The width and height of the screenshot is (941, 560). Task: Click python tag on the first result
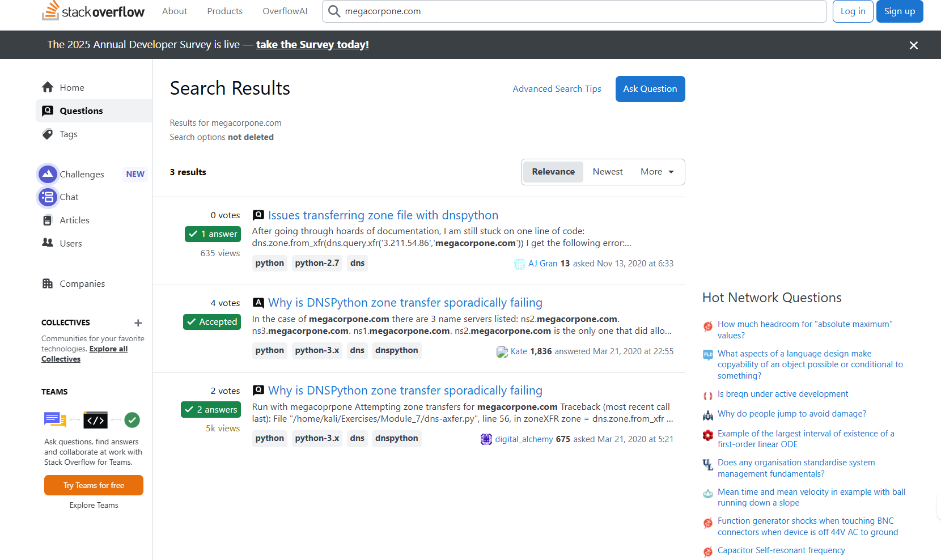270,263
